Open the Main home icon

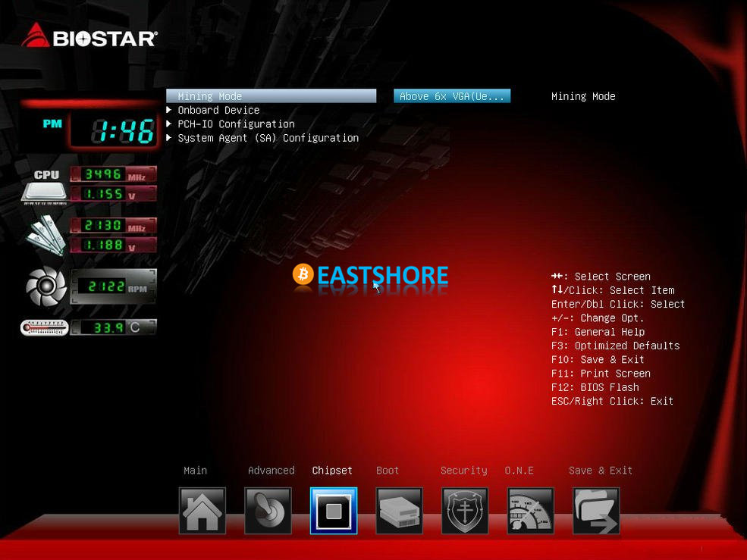click(202, 511)
